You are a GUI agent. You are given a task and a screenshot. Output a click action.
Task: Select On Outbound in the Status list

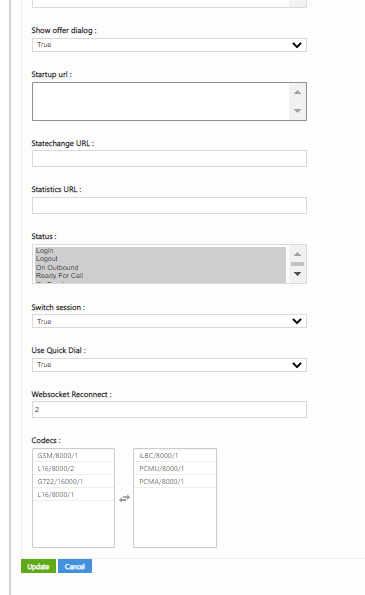[x=160, y=268]
